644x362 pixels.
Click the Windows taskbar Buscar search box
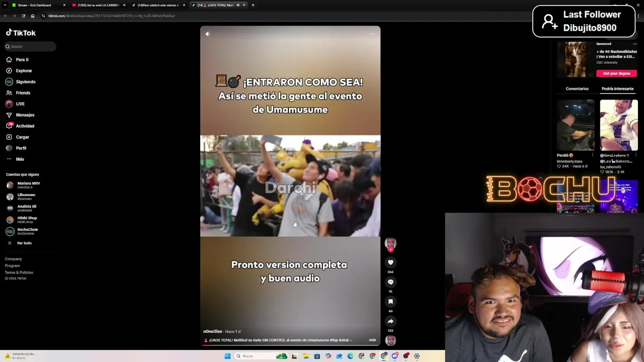click(x=262, y=356)
